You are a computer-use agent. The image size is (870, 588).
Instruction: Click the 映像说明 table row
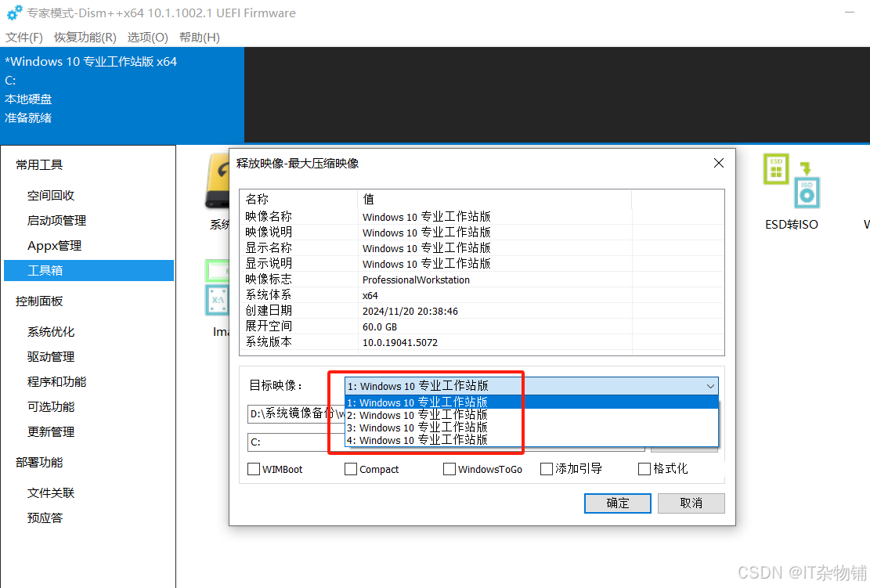pos(482,232)
